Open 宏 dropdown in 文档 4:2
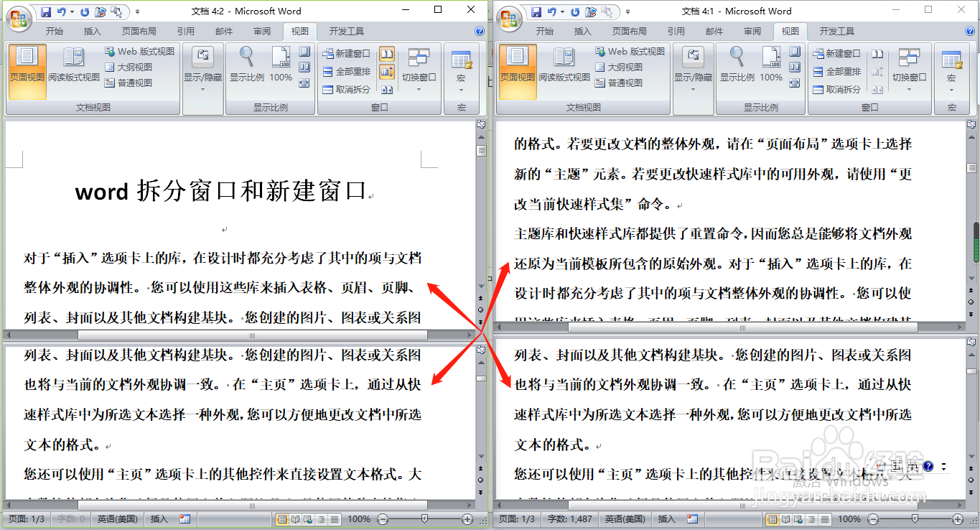 (x=461, y=70)
